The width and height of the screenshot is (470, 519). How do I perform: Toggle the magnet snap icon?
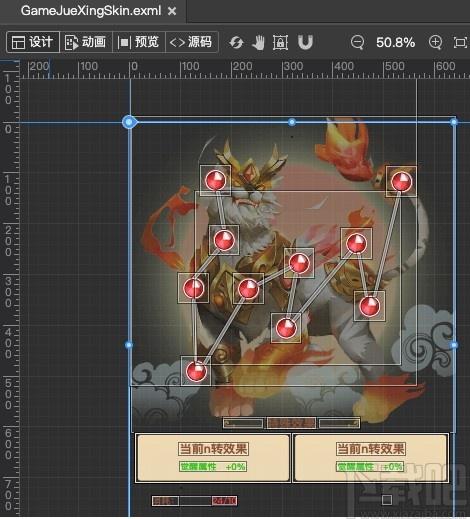[x=305, y=42]
